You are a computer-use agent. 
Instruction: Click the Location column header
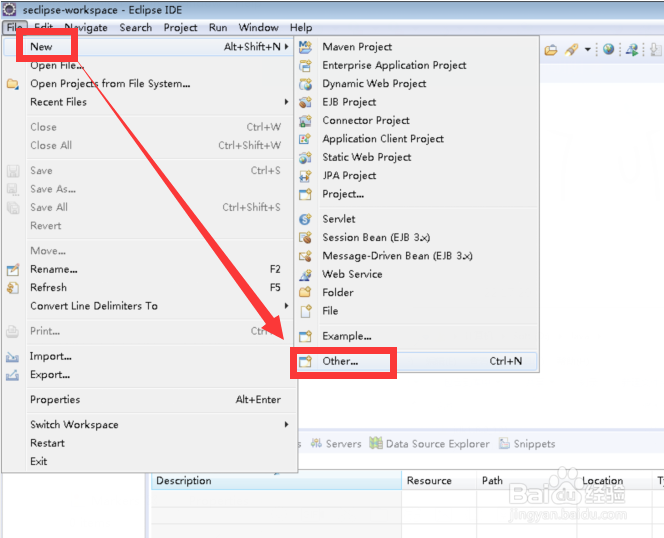tap(614, 481)
